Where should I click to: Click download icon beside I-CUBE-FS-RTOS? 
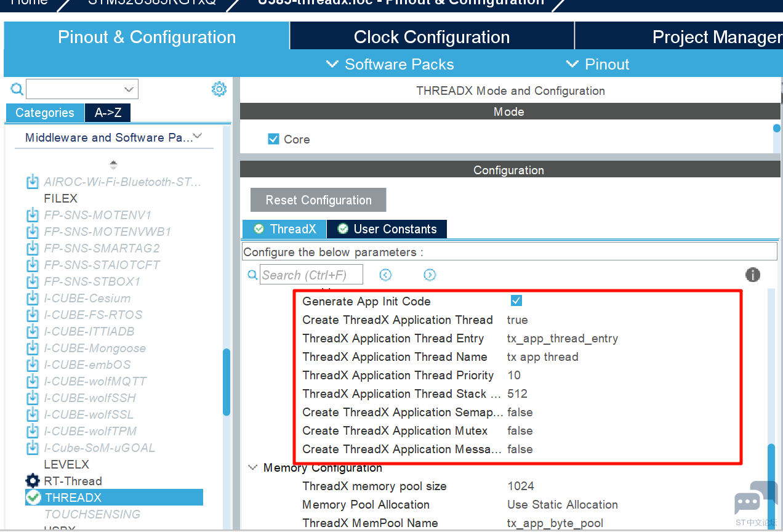click(32, 315)
